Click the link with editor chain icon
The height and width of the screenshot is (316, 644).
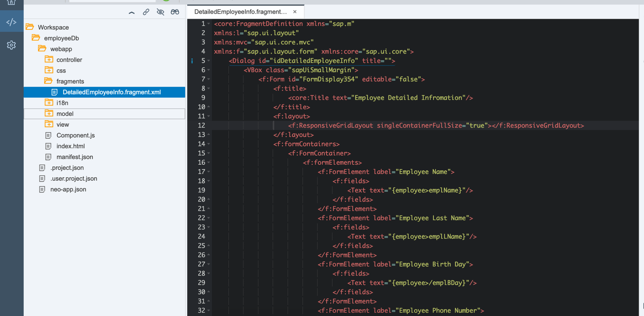[146, 12]
